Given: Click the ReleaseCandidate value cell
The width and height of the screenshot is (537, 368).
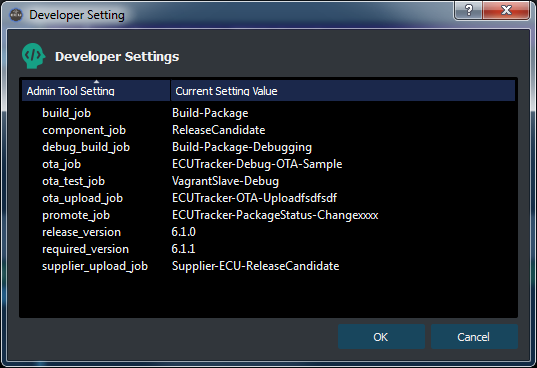Looking at the screenshot, I should pyautogui.click(x=218, y=130).
